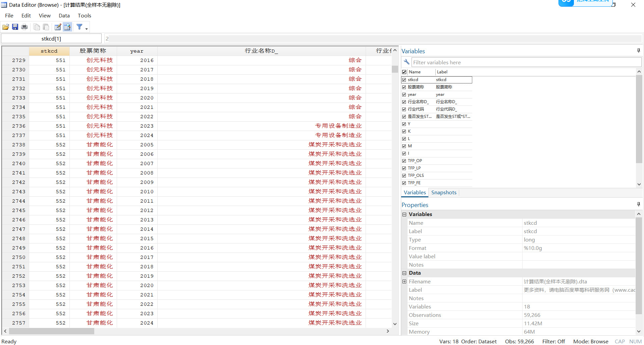Click the data grid horizontal scrollbar thumb
This screenshot has width=644, height=345.
coord(52,331)
